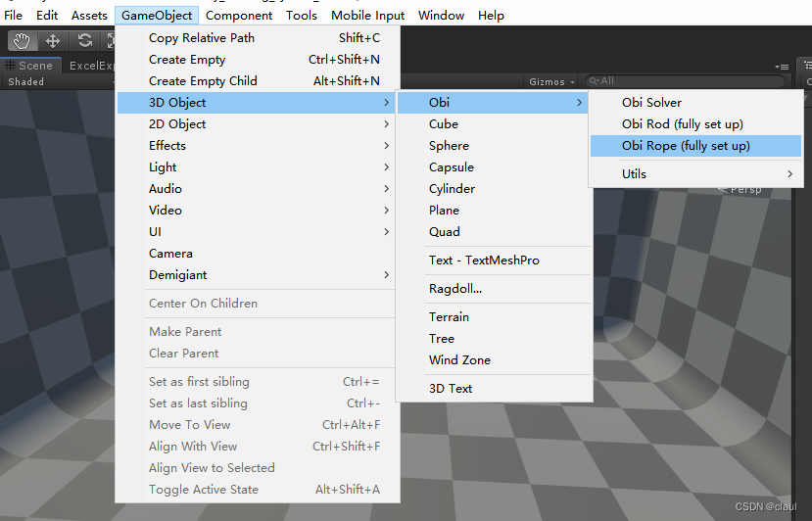Expand the UI submenu
Viewport: 812px width, 521px height.
(258, 232)
